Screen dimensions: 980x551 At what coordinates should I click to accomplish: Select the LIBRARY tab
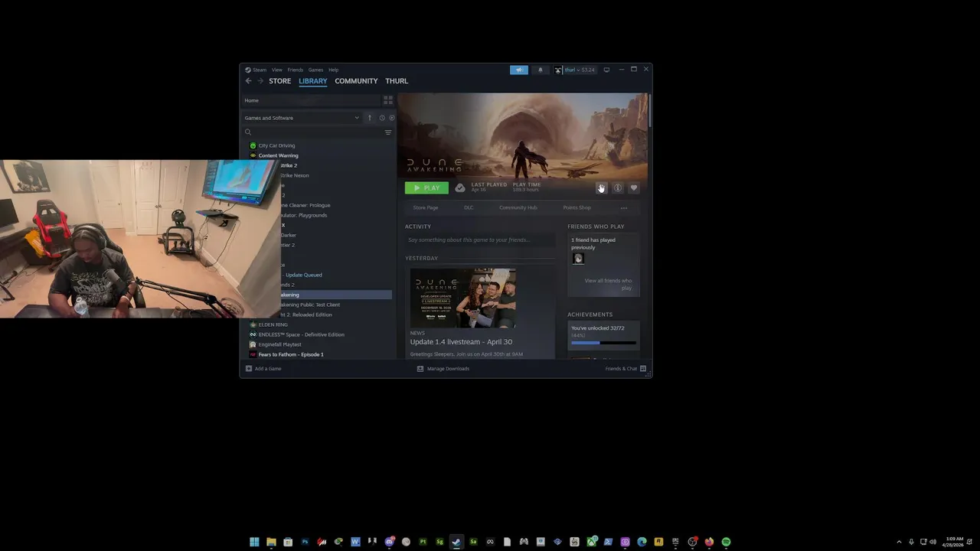313,81
